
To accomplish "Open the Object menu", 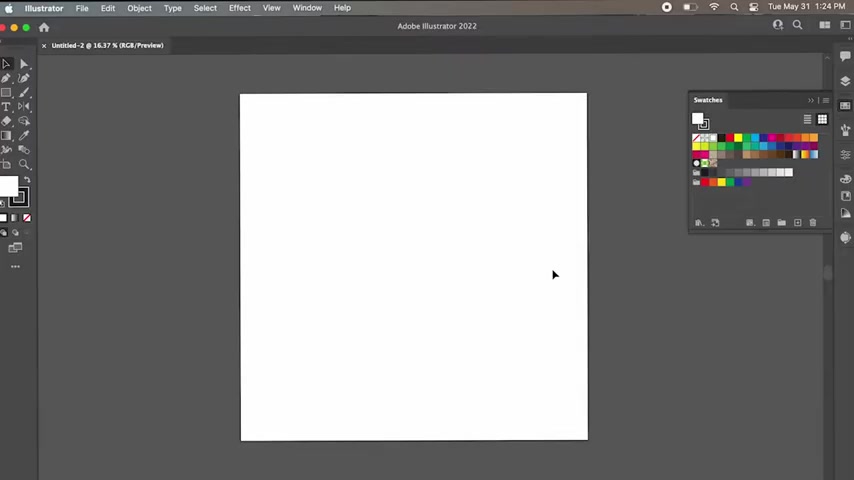I will click(x=139, y=8).
